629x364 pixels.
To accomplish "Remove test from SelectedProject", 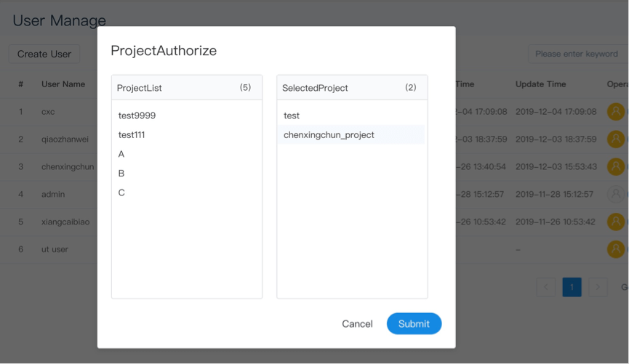I will (x=292, y=116).
